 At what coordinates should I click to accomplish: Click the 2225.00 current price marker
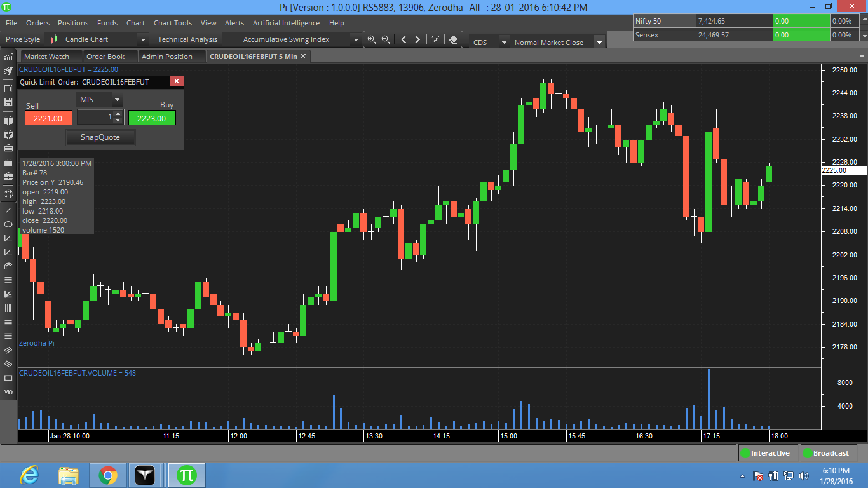click(843, 170)
